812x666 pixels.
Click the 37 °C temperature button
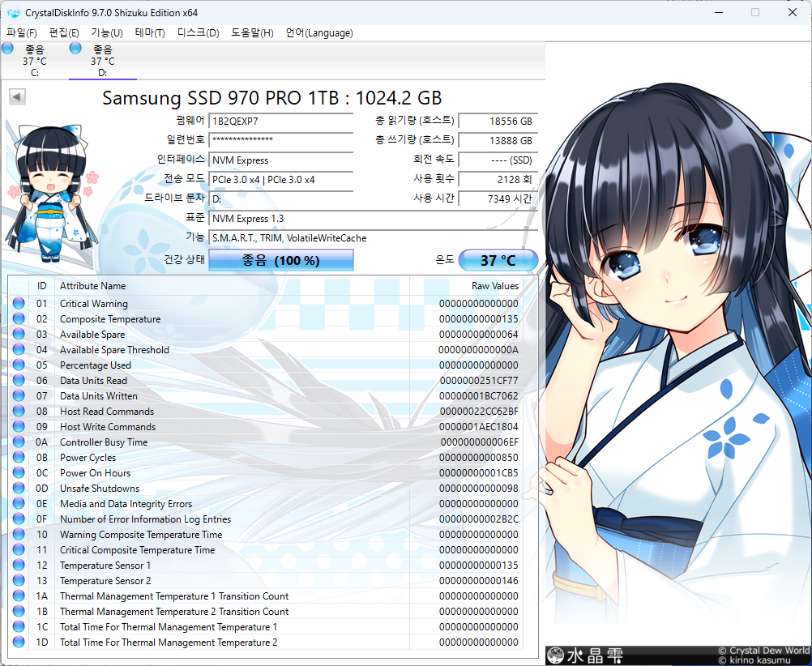click(498, 260)
